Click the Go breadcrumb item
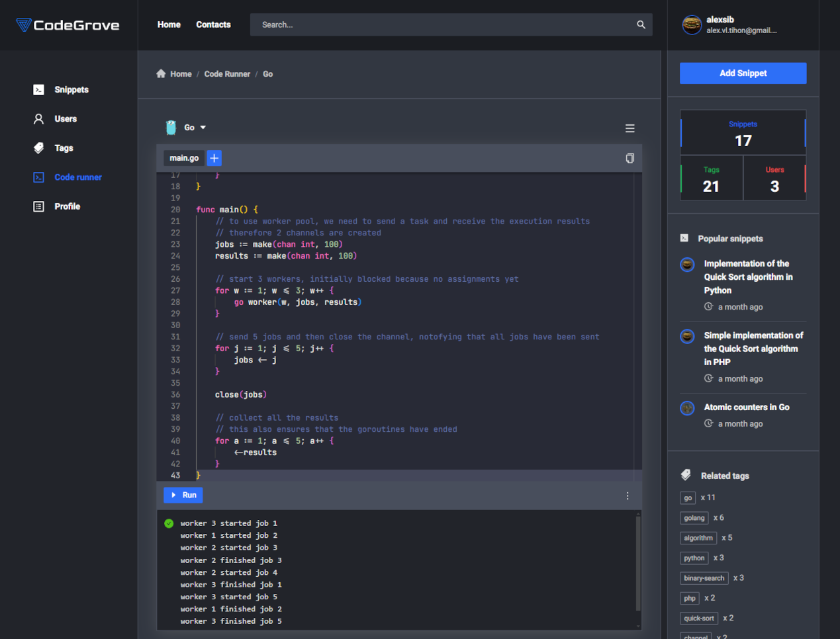The height and width of the screenshot is (639, 840). [x=267, y=74]
